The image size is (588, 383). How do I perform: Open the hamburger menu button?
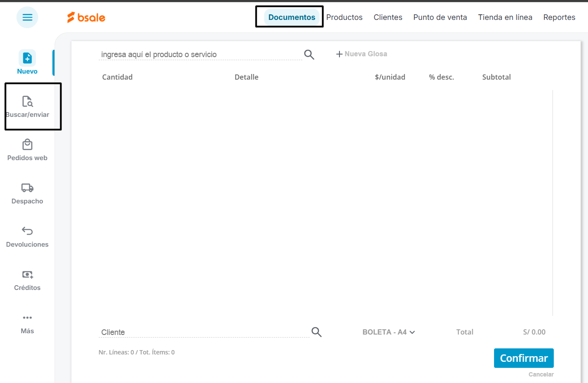27,18
